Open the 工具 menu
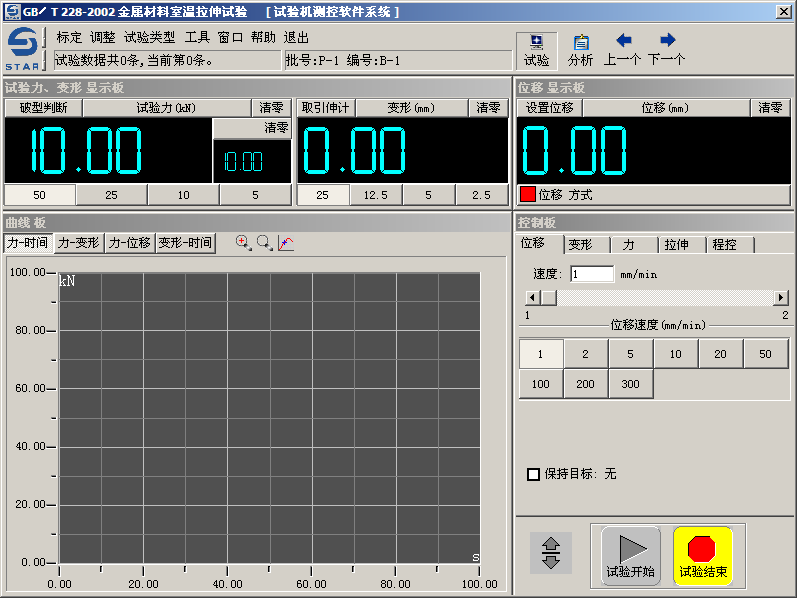The height and width of the screenshot is (598, 797). pyautogui.click(x=197, y=37)
